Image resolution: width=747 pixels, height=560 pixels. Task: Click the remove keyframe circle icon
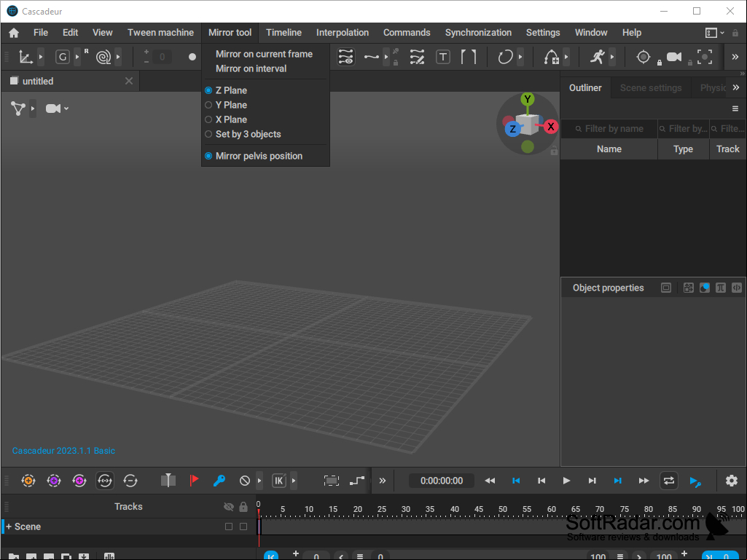[130, 481]
